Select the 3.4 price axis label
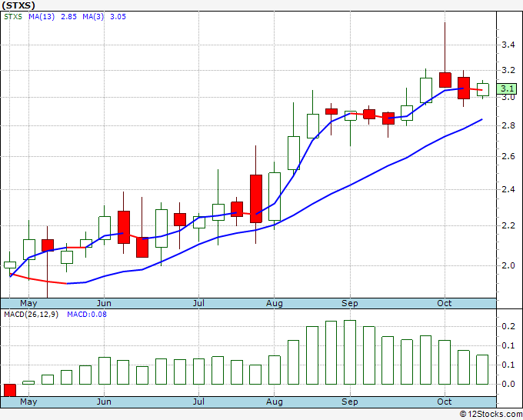523x420 pixels. pos(508,45)
